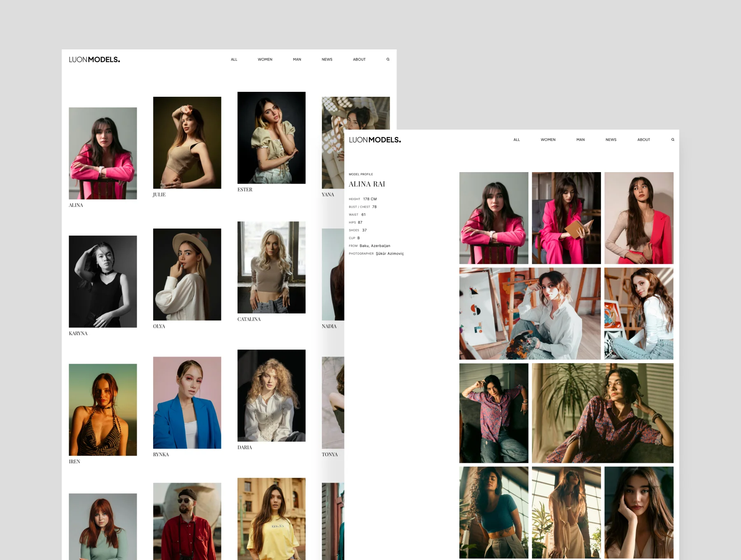Click the ALINA name label
This screenshot has height=560, width=741.
pyautogui.click(x=76, y=205)
